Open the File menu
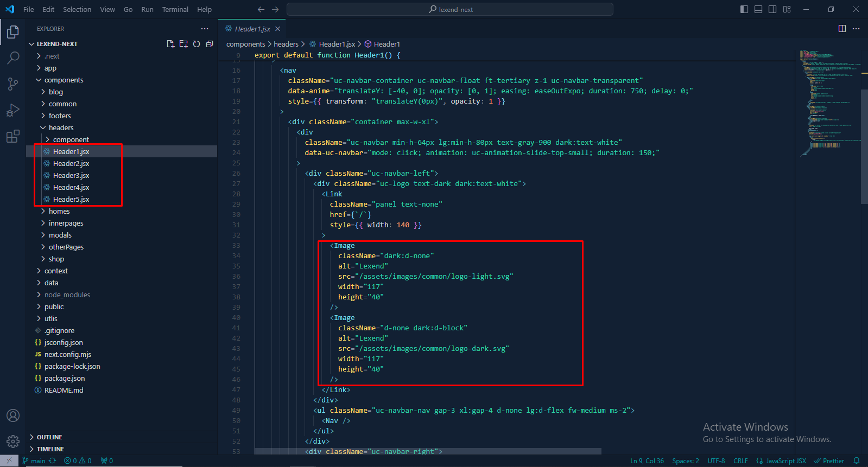The width and height of the screenshot is (868, 467). click(29, 9)
